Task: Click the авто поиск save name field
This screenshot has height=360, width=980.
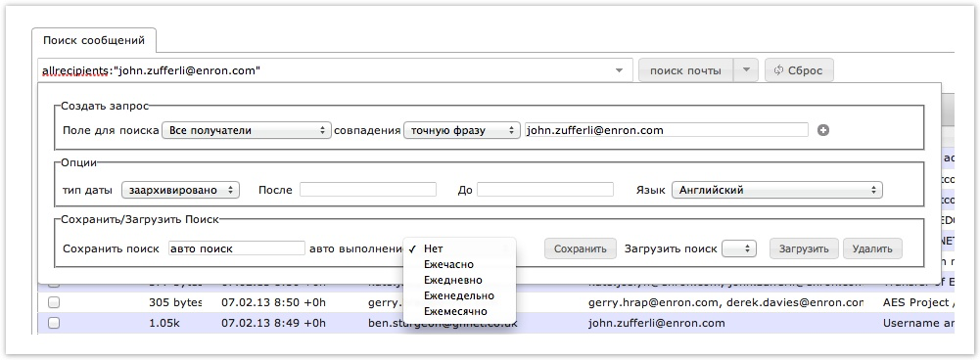Action: [237, 248]
